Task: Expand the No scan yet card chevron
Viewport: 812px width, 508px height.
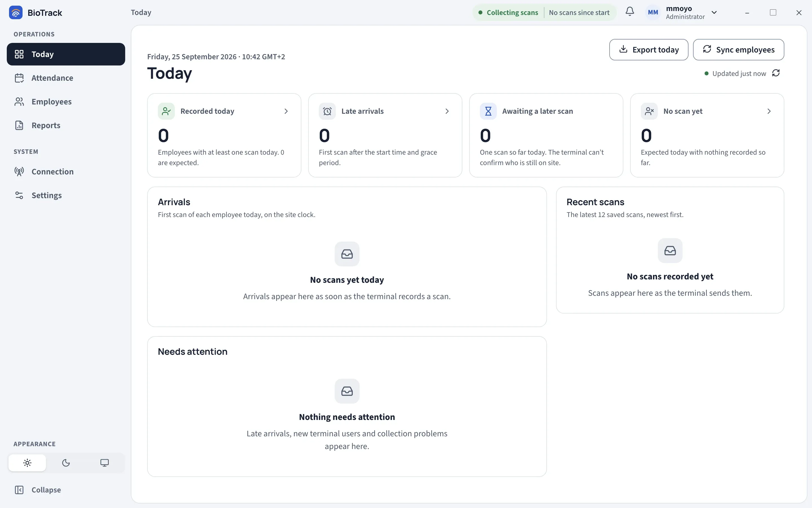Action: (769, 111)
